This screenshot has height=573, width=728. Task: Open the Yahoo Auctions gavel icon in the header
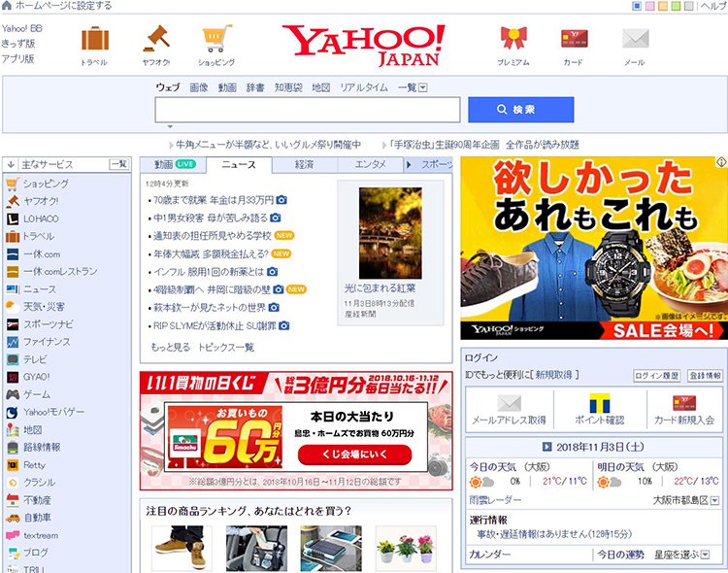[x=156, y=39]
